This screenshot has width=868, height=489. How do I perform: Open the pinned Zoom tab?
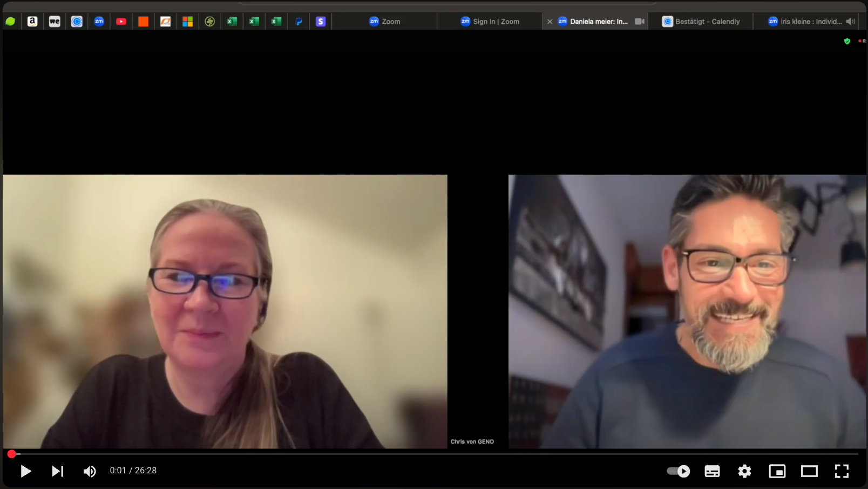pyautogui.click(x=99, y=22)
